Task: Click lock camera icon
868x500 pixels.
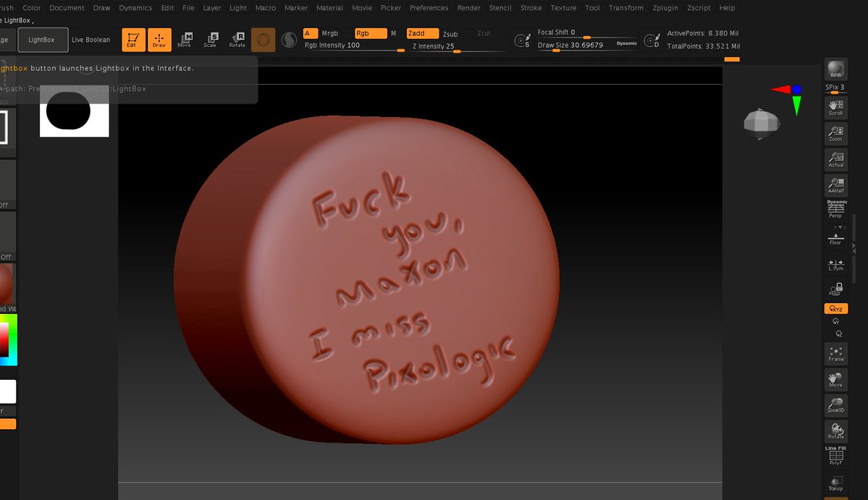Action: tap(836, 289)
